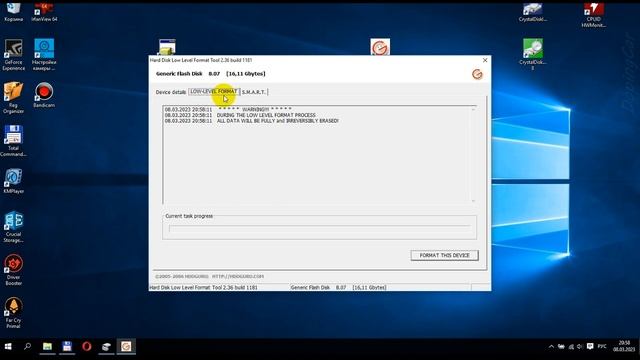Select the WARNING log line
Screen dimensions: 640x360
tap(228, 109)
